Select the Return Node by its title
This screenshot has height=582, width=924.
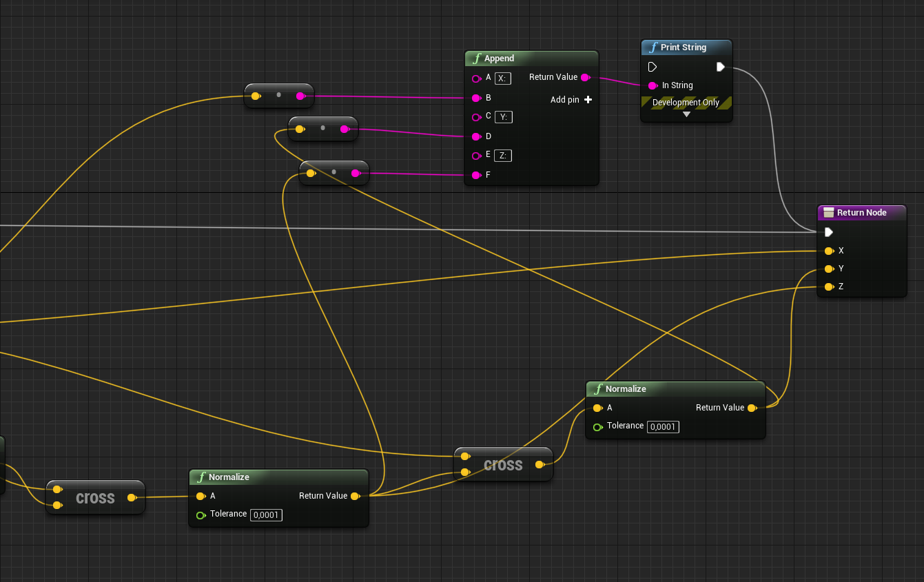coord(861,213)
